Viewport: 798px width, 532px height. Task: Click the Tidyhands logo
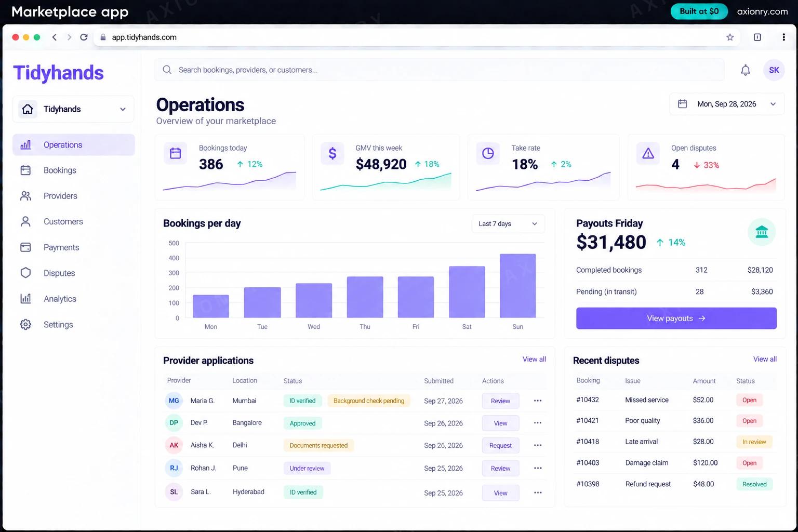[x=58, y=73]
